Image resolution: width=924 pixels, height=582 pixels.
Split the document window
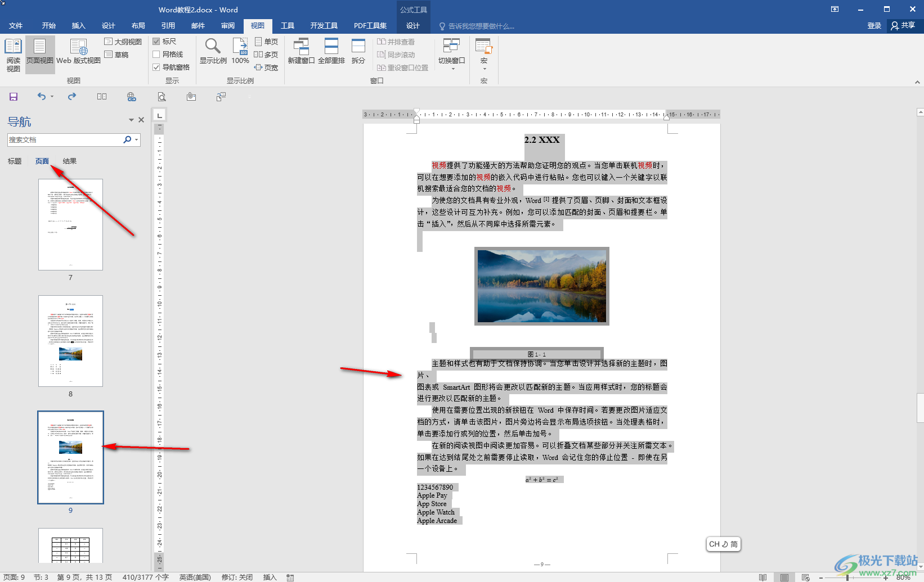click(x=358, y=51)
